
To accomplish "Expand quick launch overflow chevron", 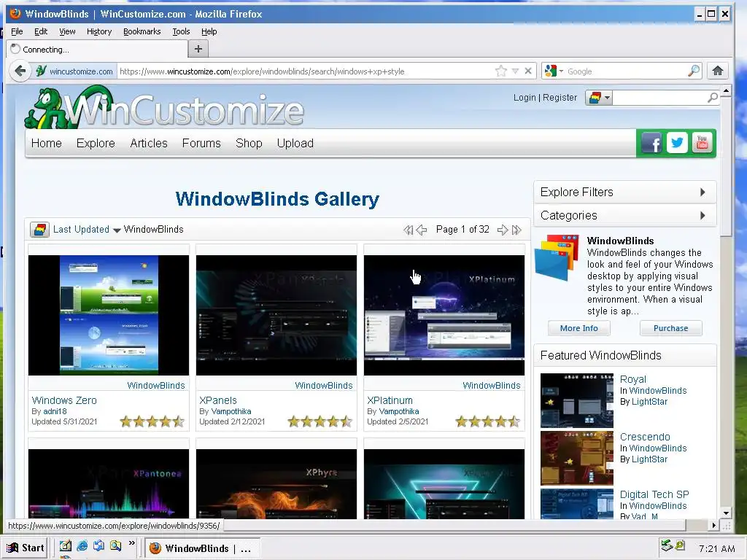I will 132,543.
